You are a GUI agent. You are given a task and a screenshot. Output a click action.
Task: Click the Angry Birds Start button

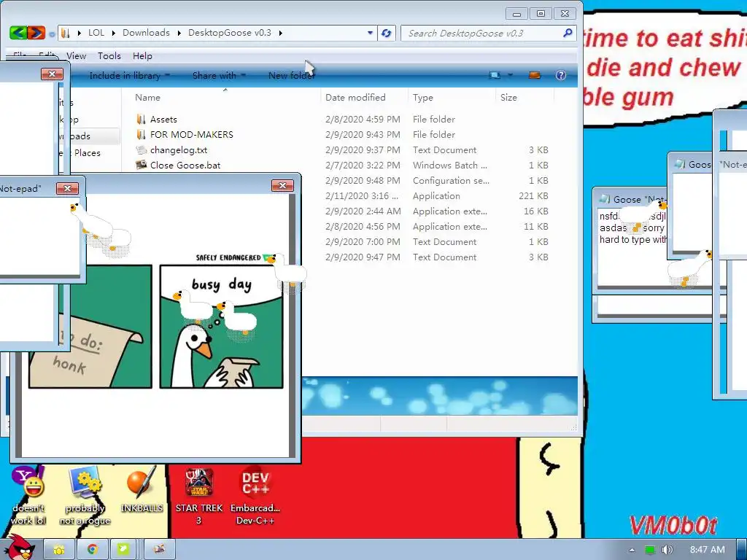pyautogui.click(x=20, y=548)
